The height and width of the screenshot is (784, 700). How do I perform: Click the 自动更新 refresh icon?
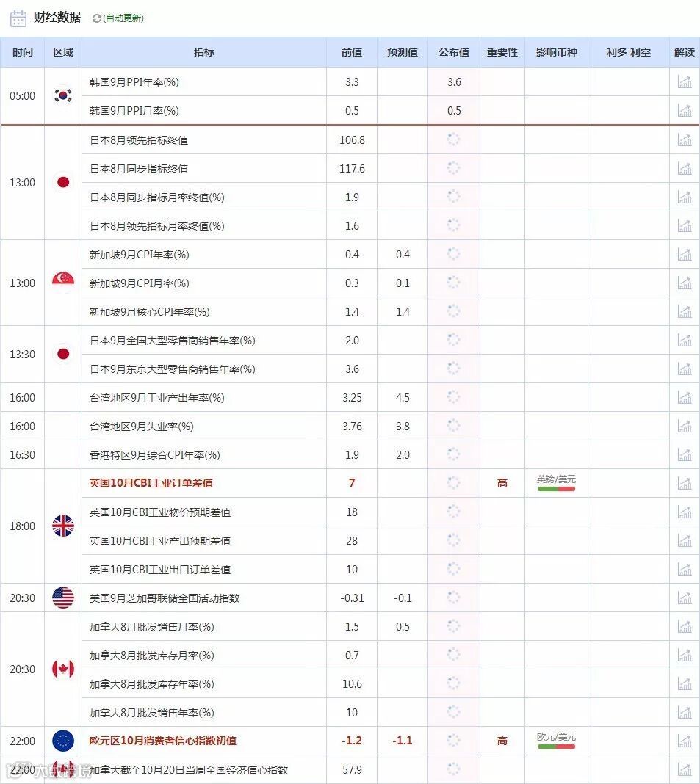(97, 18)
